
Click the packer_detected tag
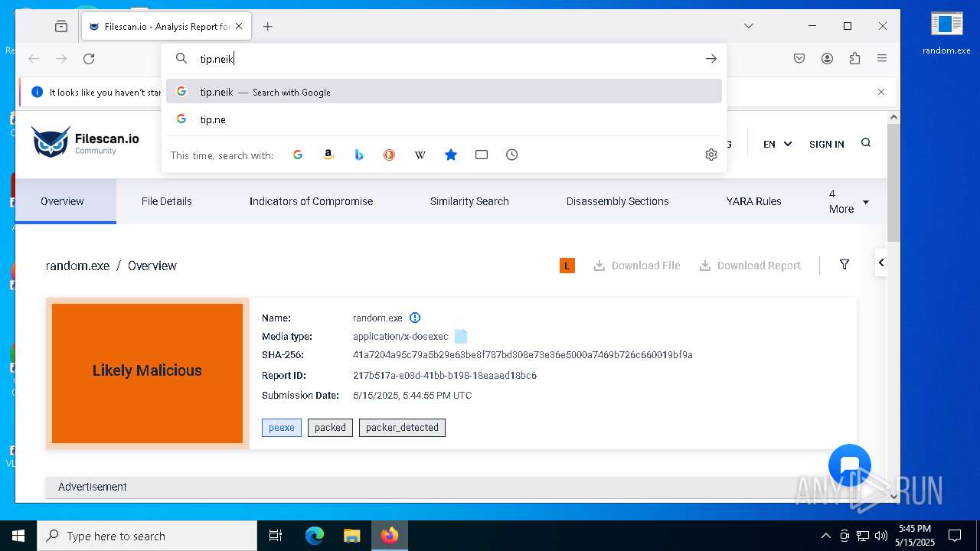(402, 428)
